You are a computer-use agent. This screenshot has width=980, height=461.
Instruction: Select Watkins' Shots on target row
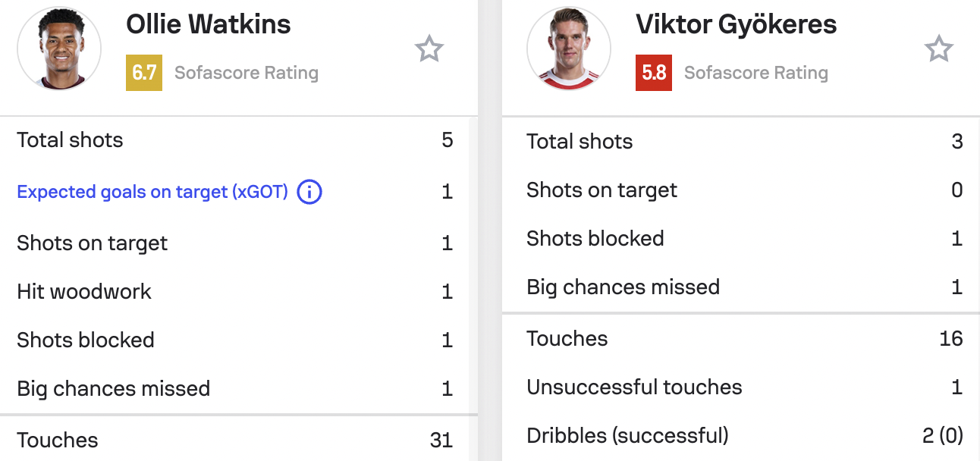tap(235, 243)
